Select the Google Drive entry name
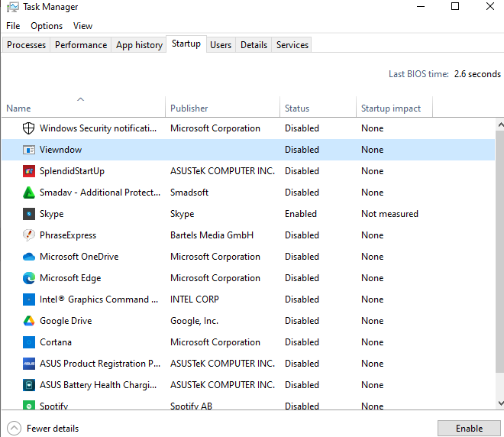The height and width of the screenshot is (437, 504). coord(66,321)
